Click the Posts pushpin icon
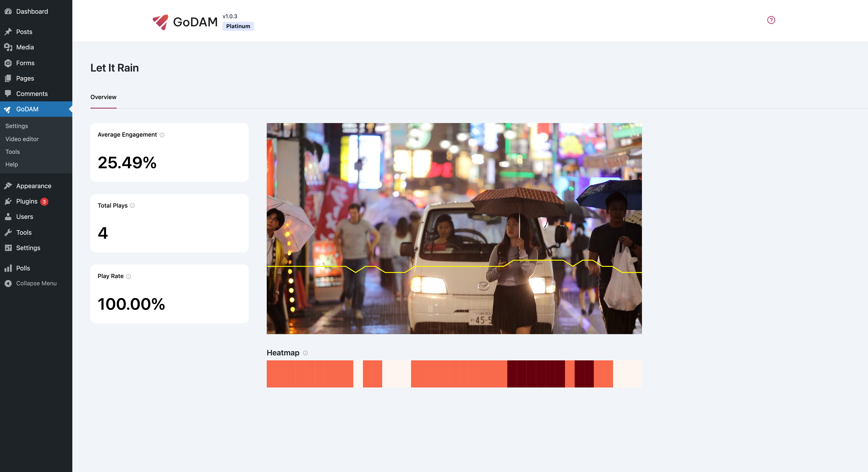This screenshot has height=472, width=868. 8,32
